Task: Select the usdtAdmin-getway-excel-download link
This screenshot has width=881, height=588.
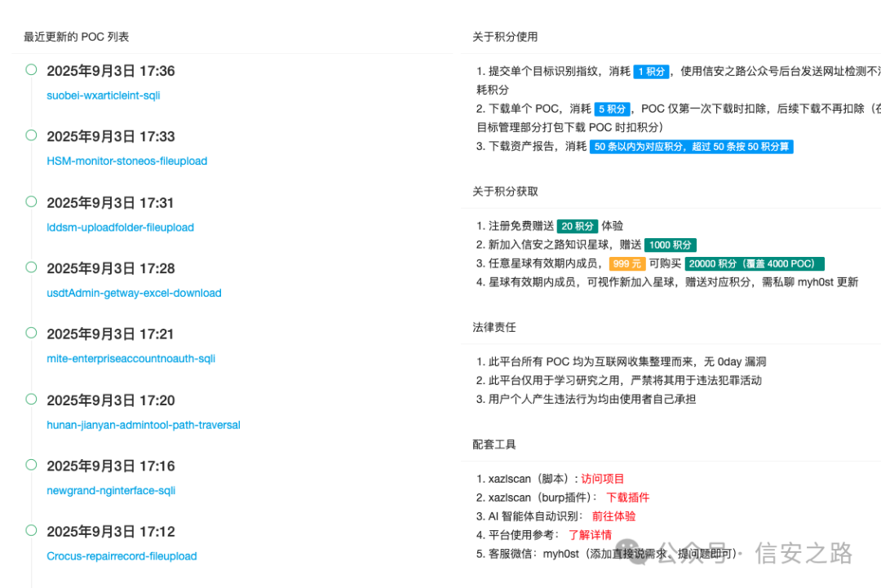Action: pyautogui.click(x=135, y=293)
